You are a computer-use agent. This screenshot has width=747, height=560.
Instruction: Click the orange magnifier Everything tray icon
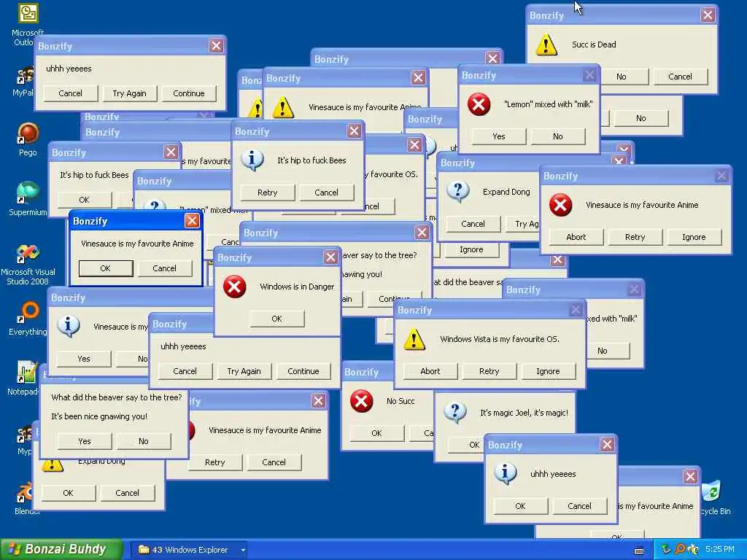pos(680,550)
